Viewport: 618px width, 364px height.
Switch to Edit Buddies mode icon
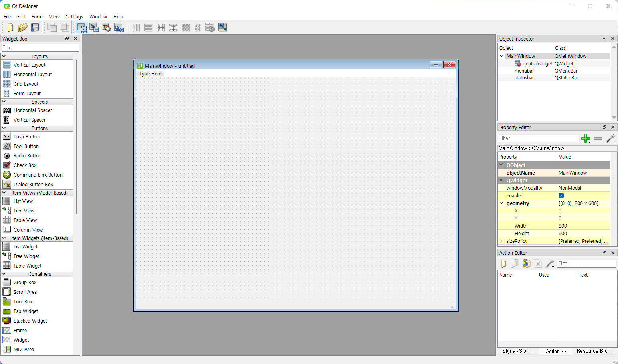107,28
